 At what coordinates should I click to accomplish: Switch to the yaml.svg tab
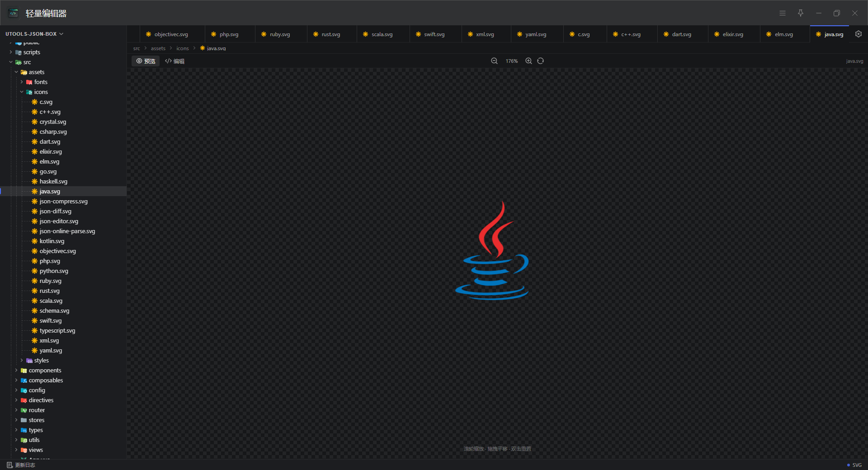click(x=536, y=34)
